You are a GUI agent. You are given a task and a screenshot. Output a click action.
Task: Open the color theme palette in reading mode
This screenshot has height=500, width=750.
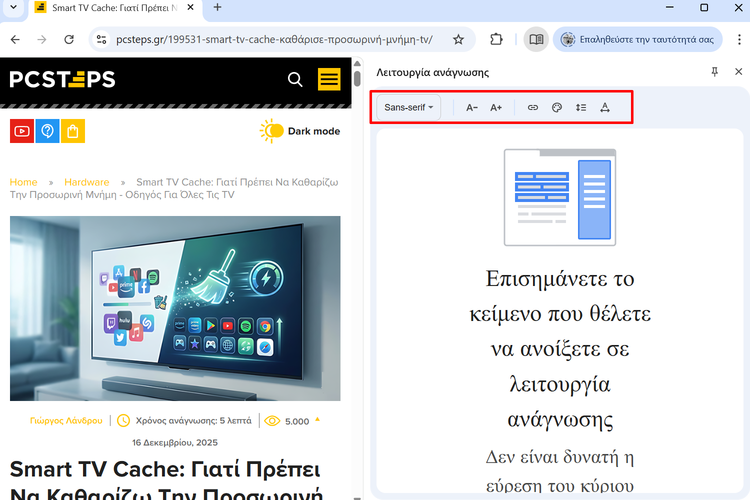(557, 108)
